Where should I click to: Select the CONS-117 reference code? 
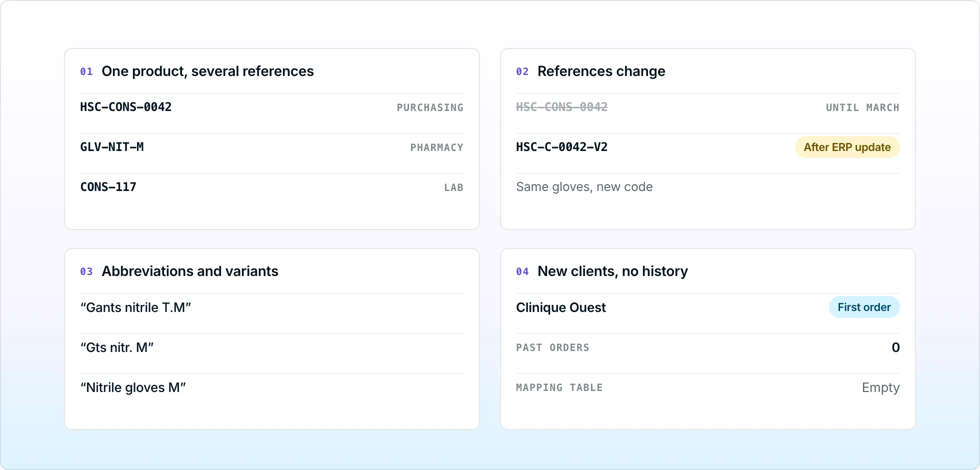coord(108,187)
